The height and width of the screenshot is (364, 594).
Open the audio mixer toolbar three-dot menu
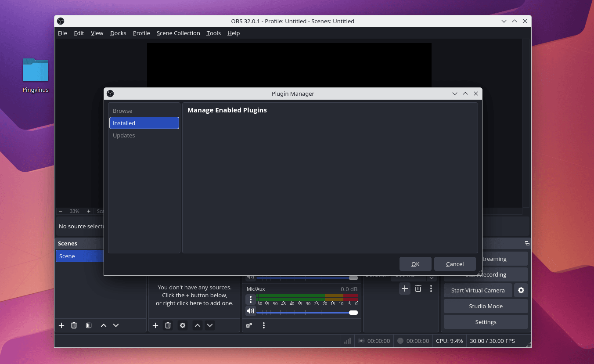[264, 325]
